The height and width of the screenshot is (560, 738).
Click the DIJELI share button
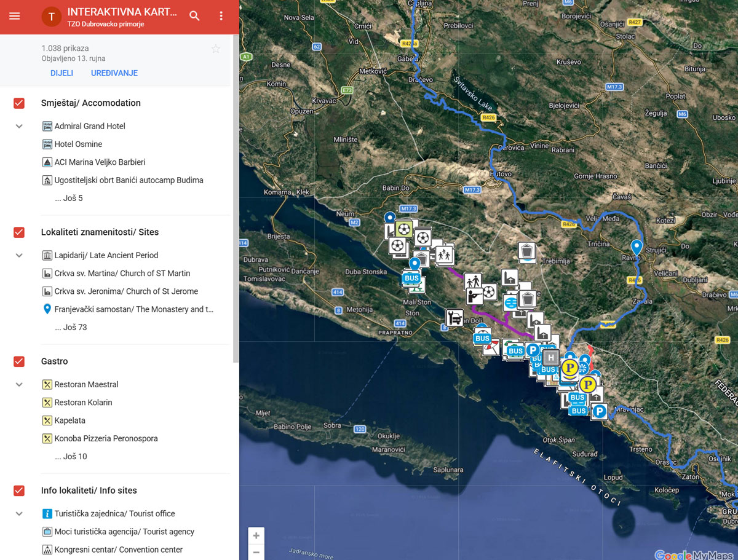(x=61, y=73)
